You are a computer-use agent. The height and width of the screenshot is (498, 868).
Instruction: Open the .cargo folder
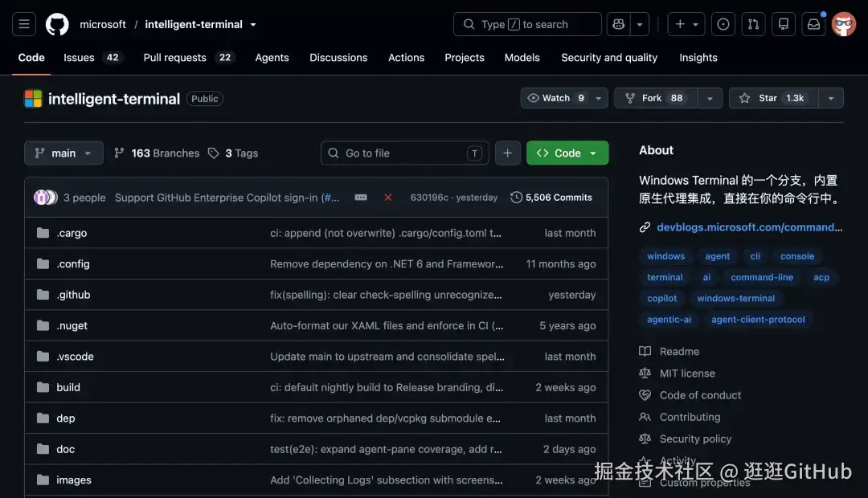tap(72, 233)
